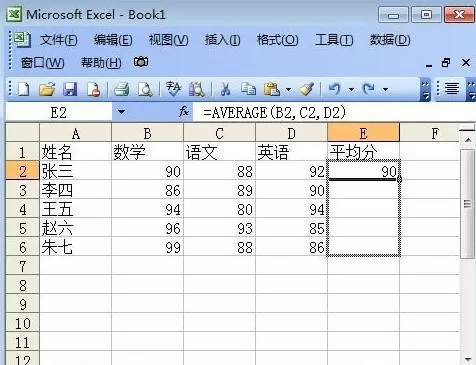The image size is (476, 365).
Task: Print using the printer icon
Action: tap(121, 89)
